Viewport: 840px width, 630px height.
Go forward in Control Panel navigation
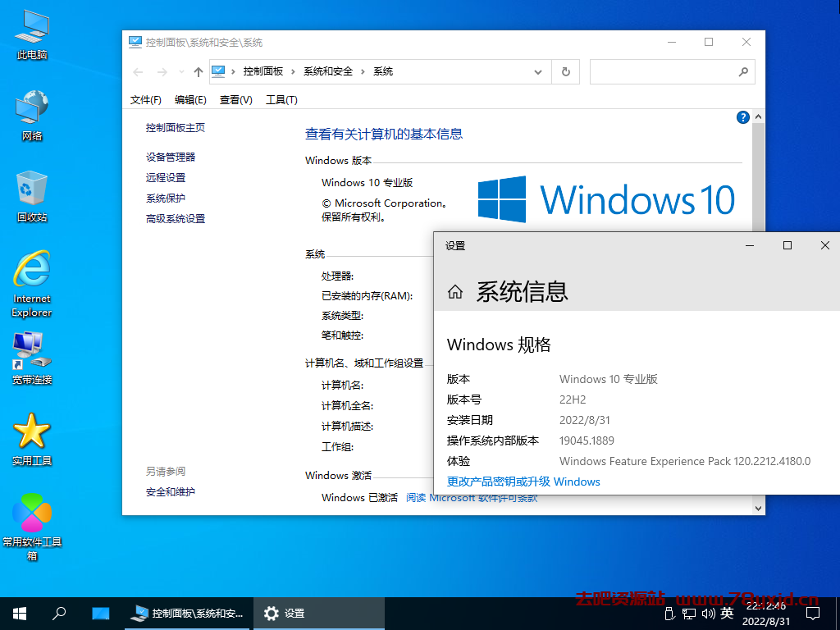(x=162, y=72)
